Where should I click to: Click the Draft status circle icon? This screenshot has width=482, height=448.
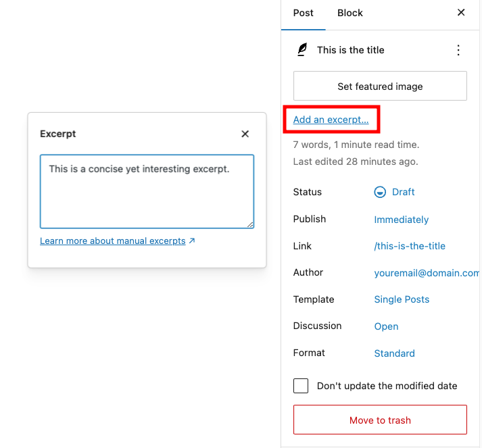(x=380, y=192)
